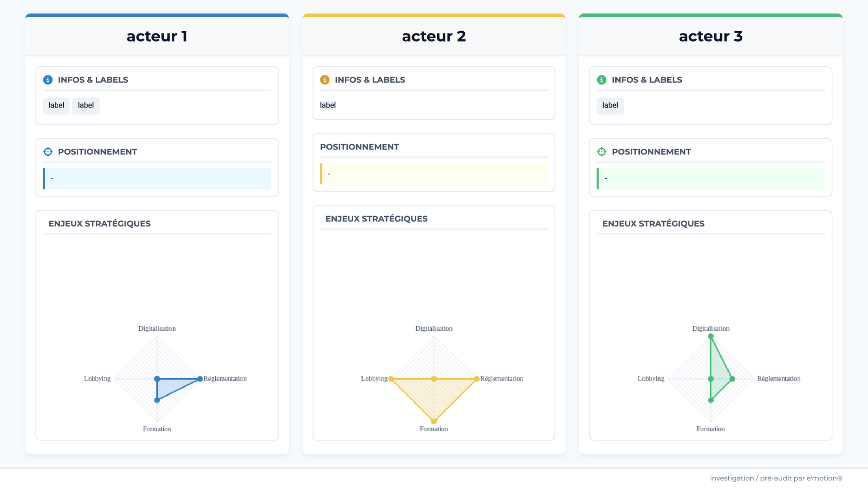
Task: Click the e'motion pré-audit footer text
Action: point(776,478)
